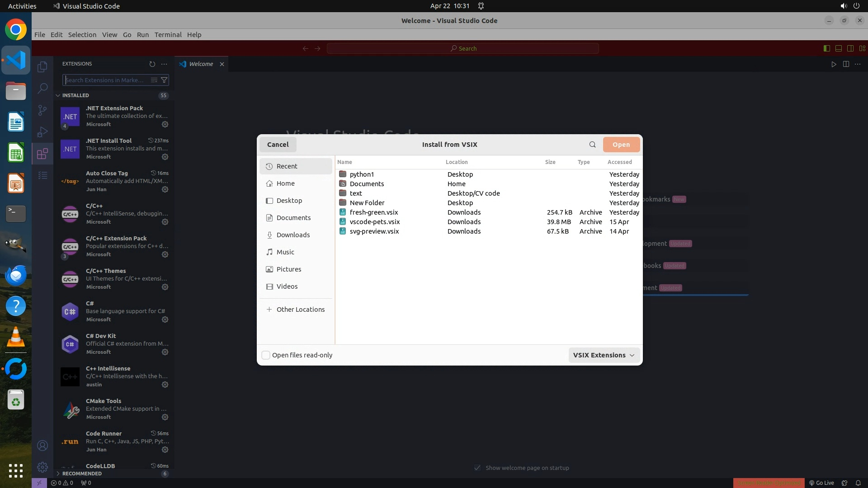Open the VSIX Extensions file type dropdown
This screenshot has height=488, width=868.
[604, 355]
